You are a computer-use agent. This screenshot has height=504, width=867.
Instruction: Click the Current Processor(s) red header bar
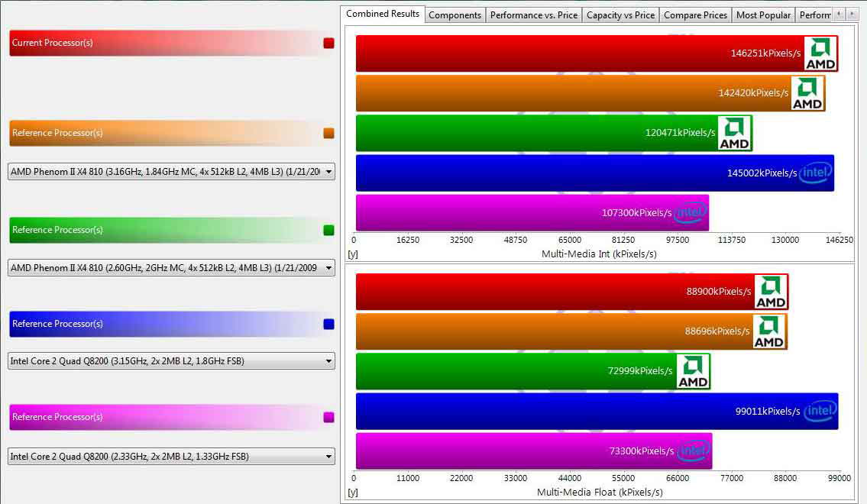pyautogui.click(x=172, y=43)
